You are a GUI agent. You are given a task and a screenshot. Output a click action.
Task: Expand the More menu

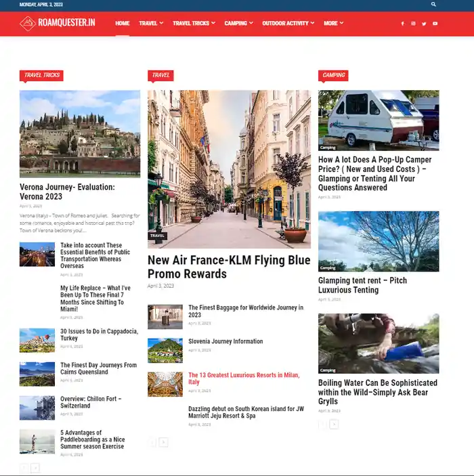[333, 24]
